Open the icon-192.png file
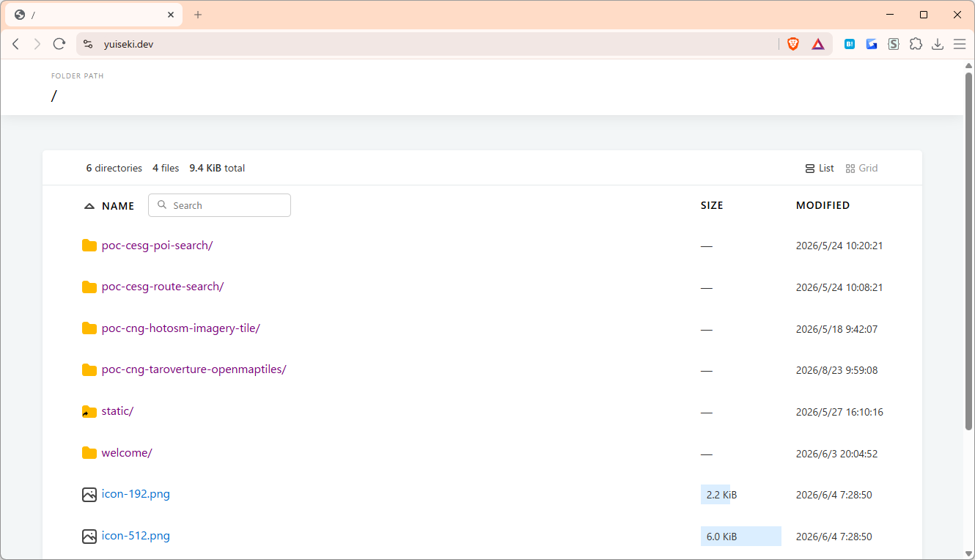The image size is (975, 560). click(x=136, y=494)
